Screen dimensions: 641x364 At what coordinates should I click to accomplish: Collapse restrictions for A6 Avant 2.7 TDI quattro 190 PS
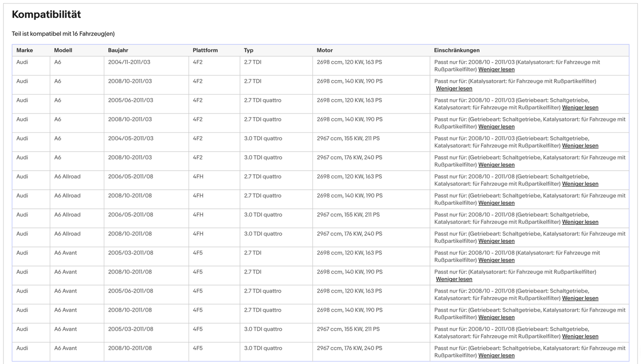click(x=496, y=317)
